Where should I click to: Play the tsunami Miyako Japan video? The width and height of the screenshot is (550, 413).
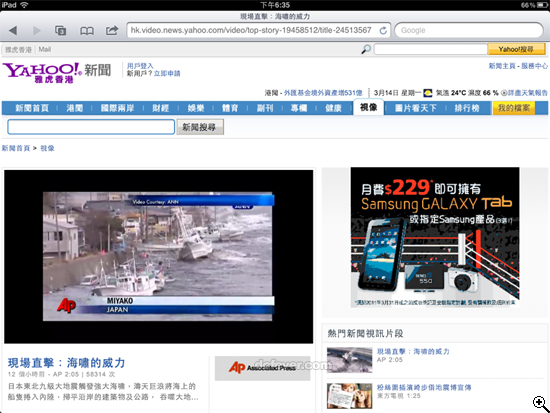pyautogui.click(x=159, y=257)
